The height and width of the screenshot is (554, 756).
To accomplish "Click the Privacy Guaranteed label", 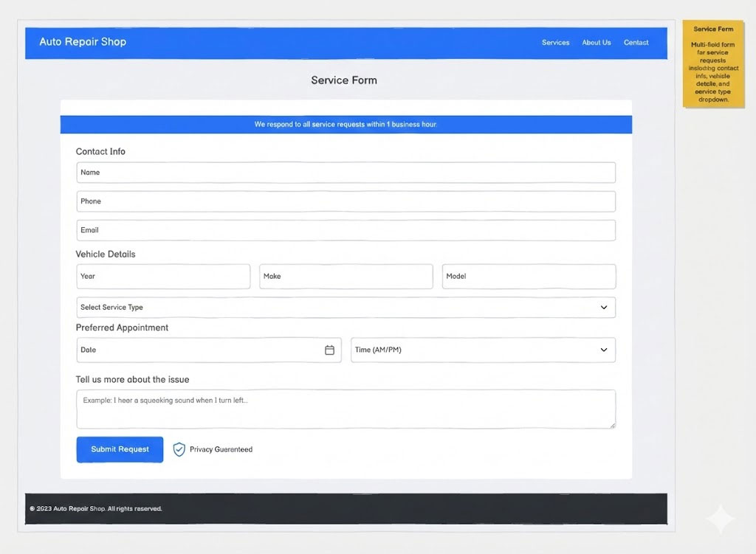I will pos(221,449).
